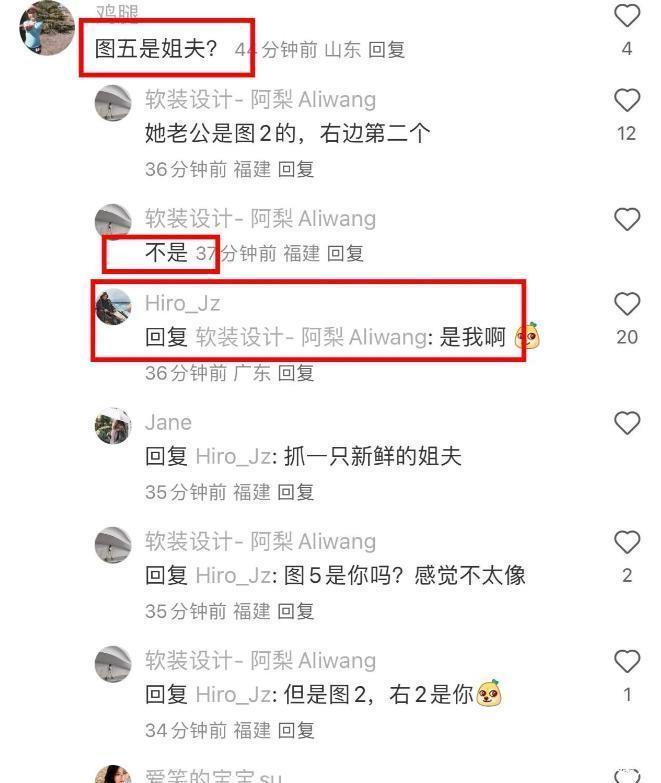Open the Hiro_Jz username link
661x783 pixels.
pyautogui.click(x=182, y=303)
